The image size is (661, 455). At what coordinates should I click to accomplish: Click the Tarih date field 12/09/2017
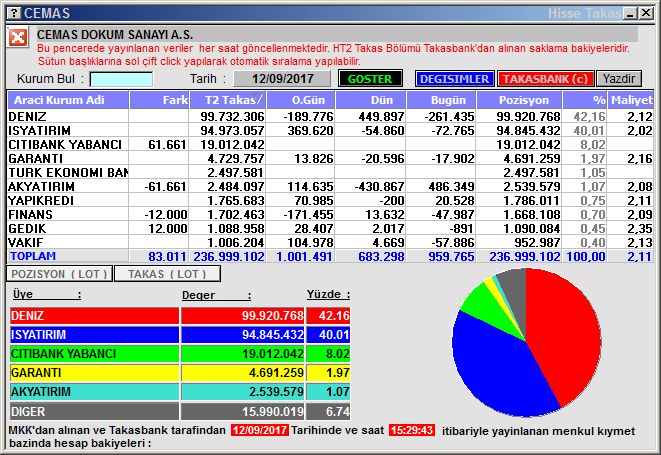tap(282, 79)
